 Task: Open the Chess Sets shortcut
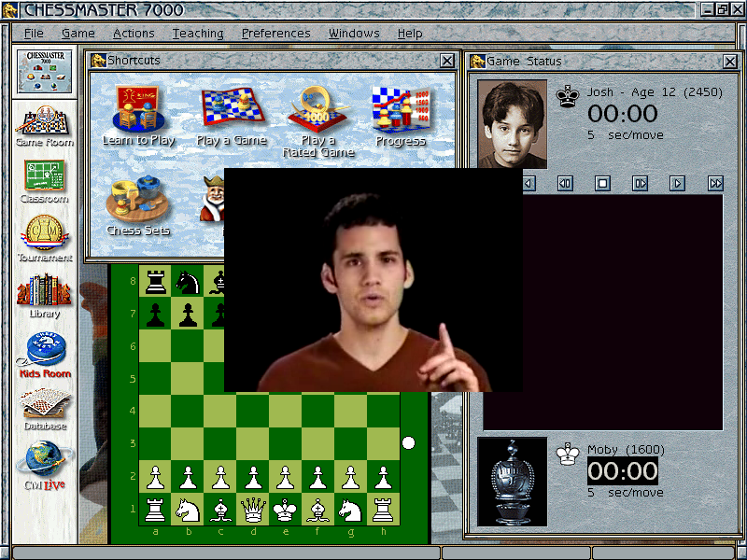tap(137, 205)
